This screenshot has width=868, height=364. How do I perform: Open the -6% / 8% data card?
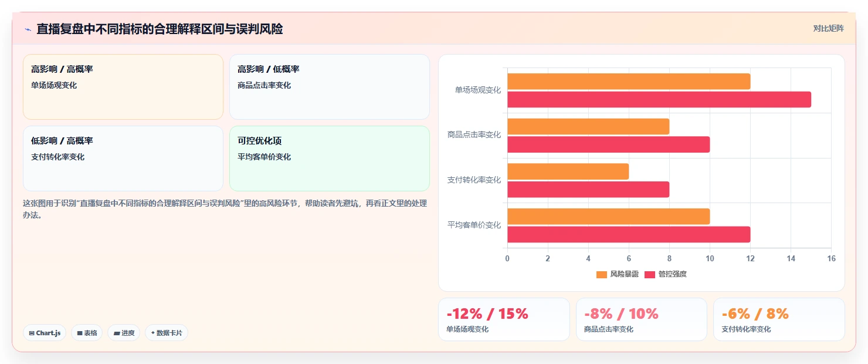point(779,319)
